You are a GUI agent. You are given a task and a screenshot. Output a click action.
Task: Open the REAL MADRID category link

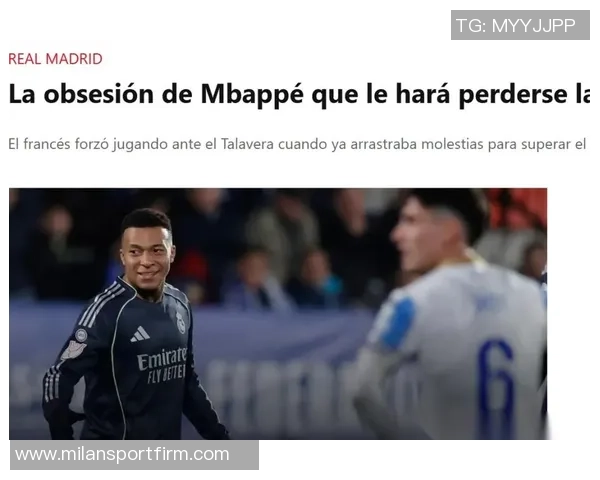pyautogui.click(x=55, y=59)
